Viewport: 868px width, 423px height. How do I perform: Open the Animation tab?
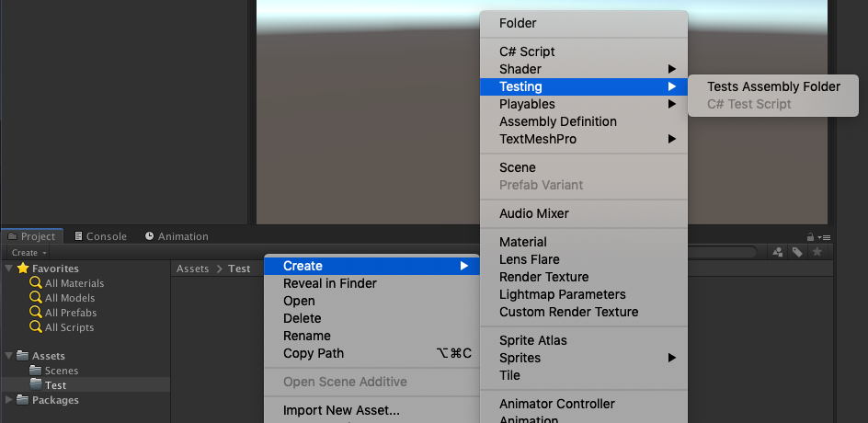[x=177, y=236]
